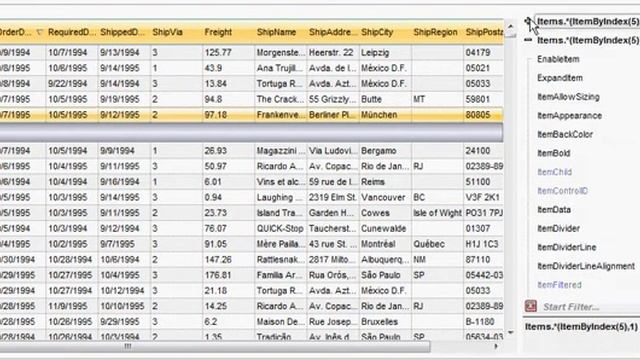Viewport: 640px width, 360px height.
Task: Select the ItemAppearance property
Action: (569, 116)
